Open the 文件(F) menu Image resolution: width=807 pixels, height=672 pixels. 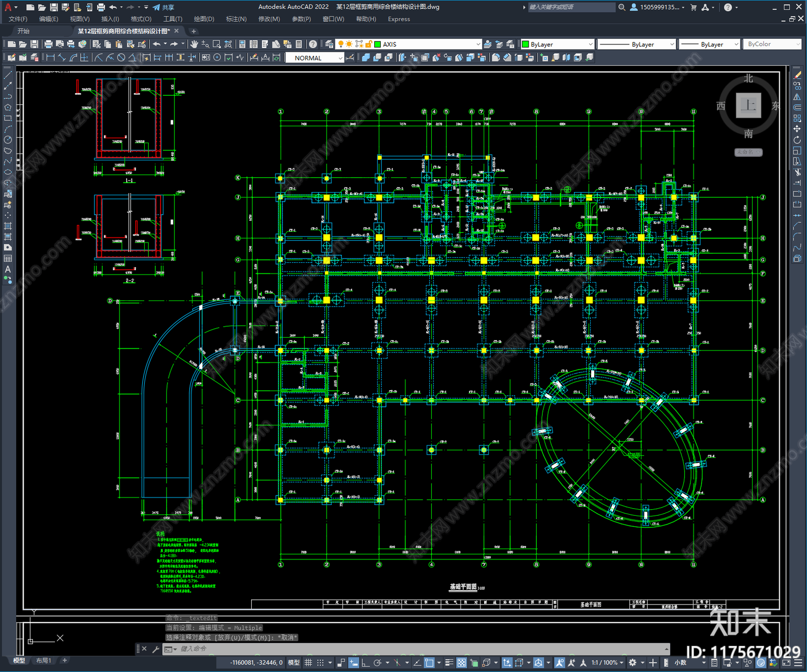click(x=18, y=19)
